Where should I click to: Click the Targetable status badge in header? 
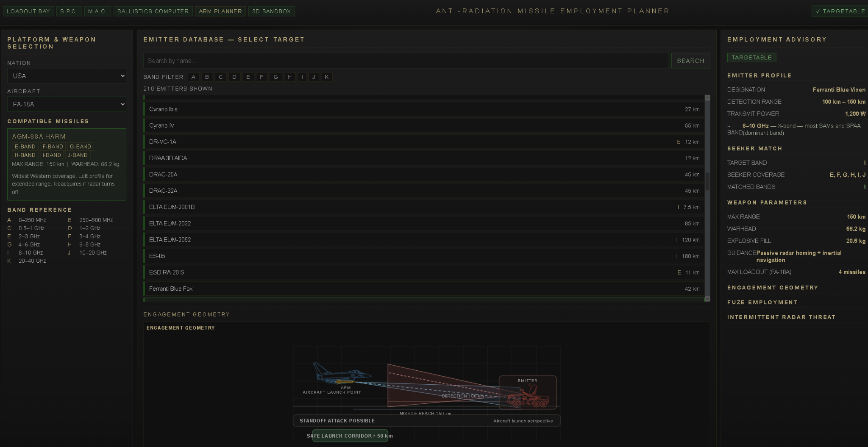coord(840,11)
